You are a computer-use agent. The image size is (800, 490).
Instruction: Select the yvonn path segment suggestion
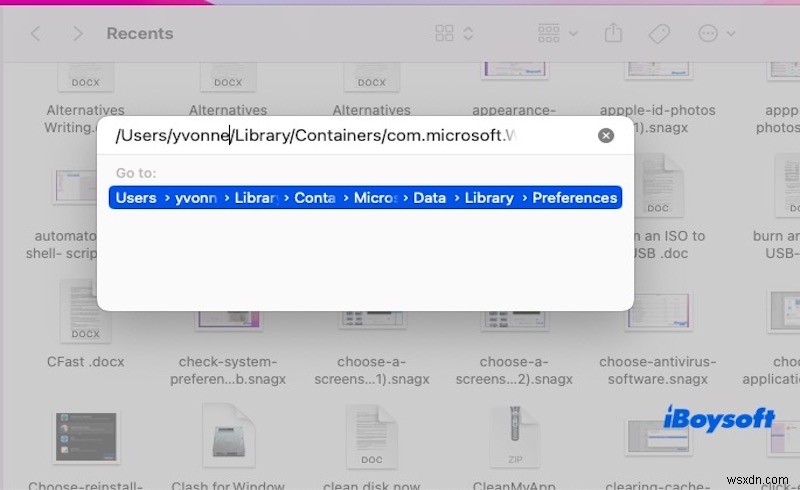tap(196, 198)
